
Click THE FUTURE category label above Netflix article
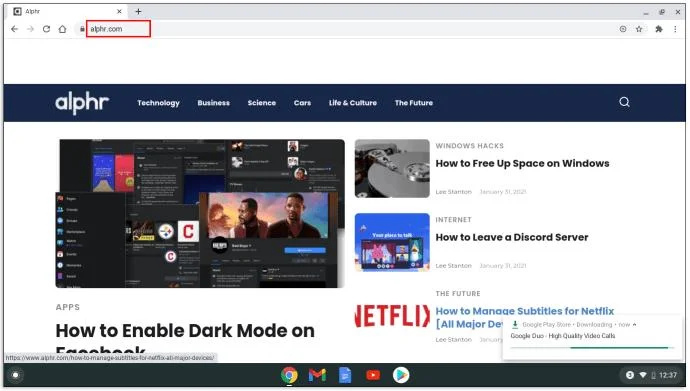tap(458, 293)
